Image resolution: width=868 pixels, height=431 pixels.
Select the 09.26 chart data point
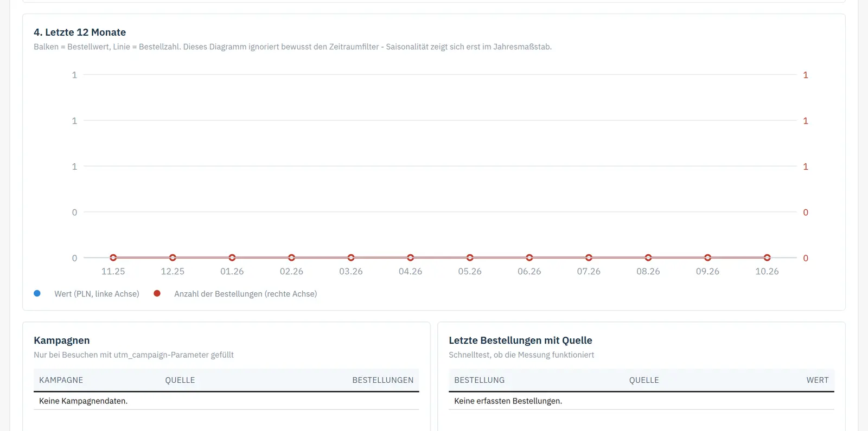(x=707, y=258)
